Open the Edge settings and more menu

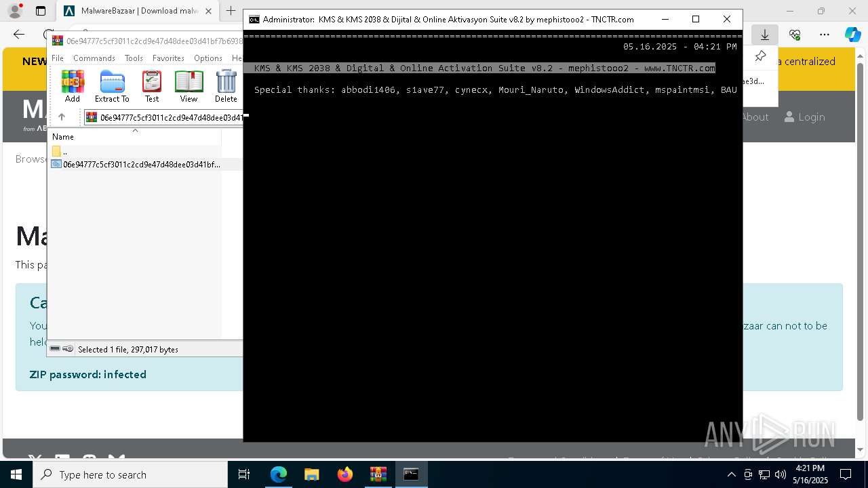pos(825,35)
